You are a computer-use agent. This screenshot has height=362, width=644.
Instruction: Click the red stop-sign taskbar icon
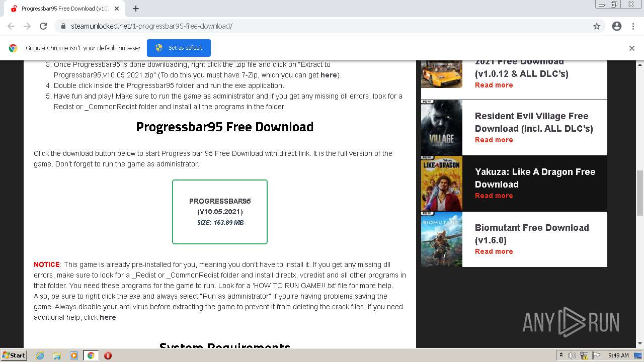[108, 355]
